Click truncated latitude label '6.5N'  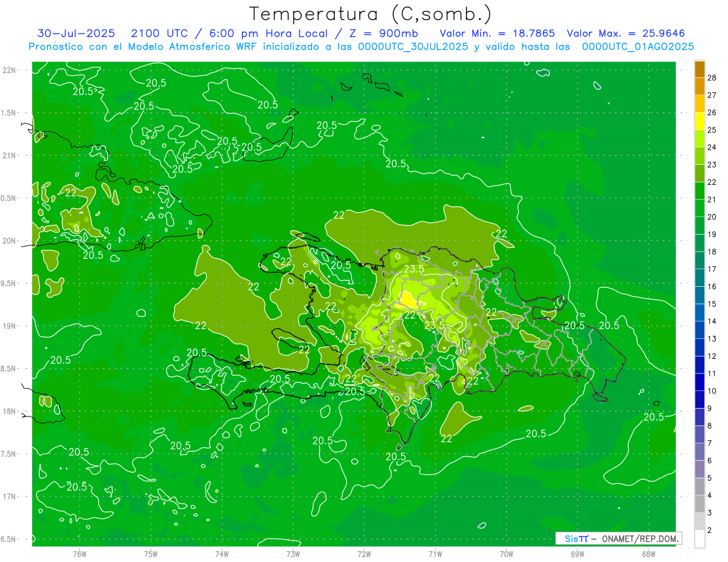tap(8, 539)
